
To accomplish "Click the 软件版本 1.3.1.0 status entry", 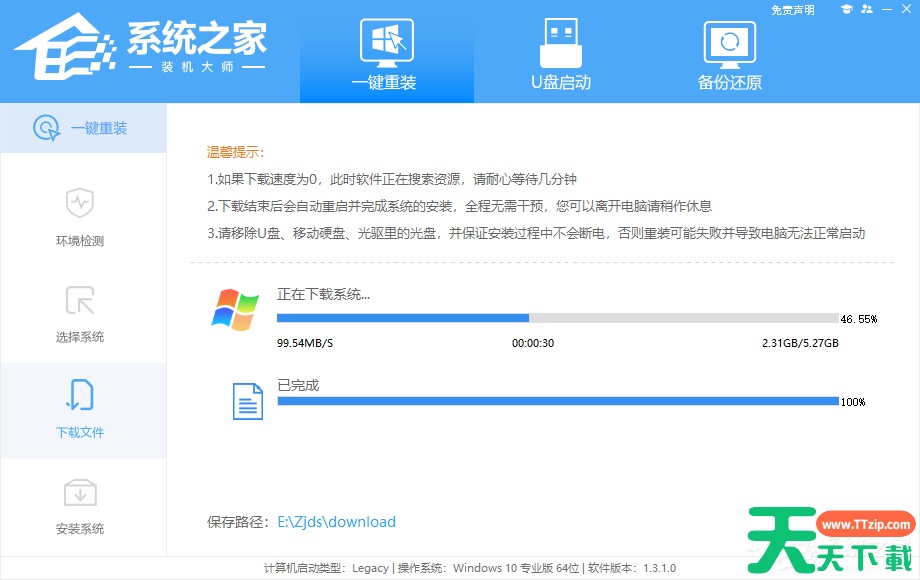I will [632, 568].
